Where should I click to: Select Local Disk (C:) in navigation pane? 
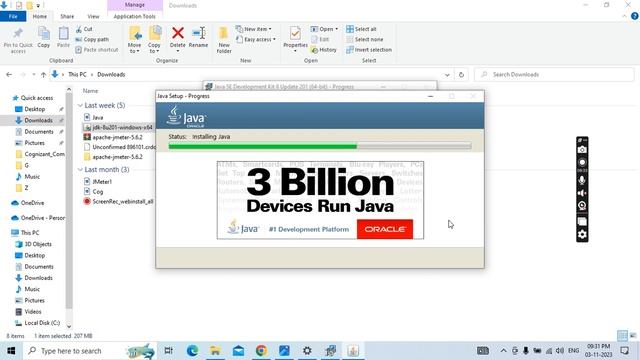pos(42,323)
